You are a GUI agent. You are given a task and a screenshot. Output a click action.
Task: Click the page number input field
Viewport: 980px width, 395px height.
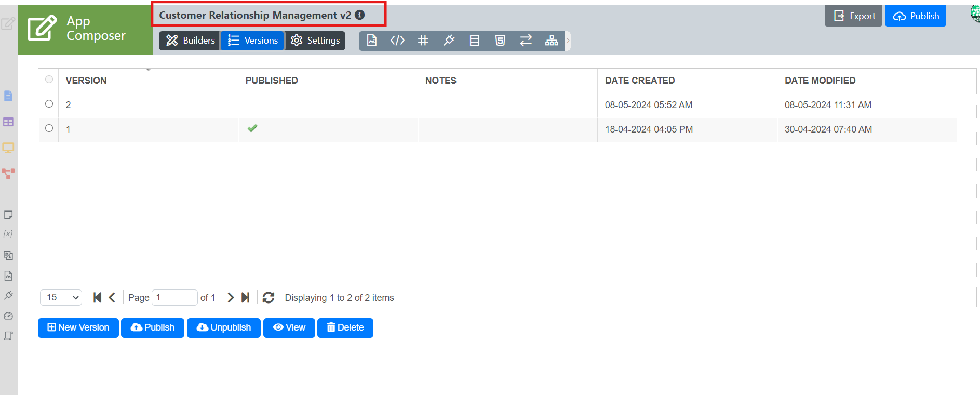(174, 297)
